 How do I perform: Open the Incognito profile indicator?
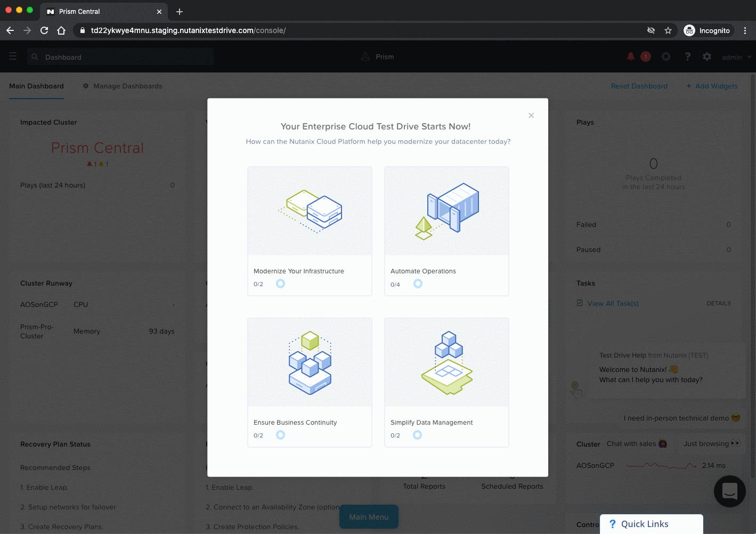[x=708, y=30]
